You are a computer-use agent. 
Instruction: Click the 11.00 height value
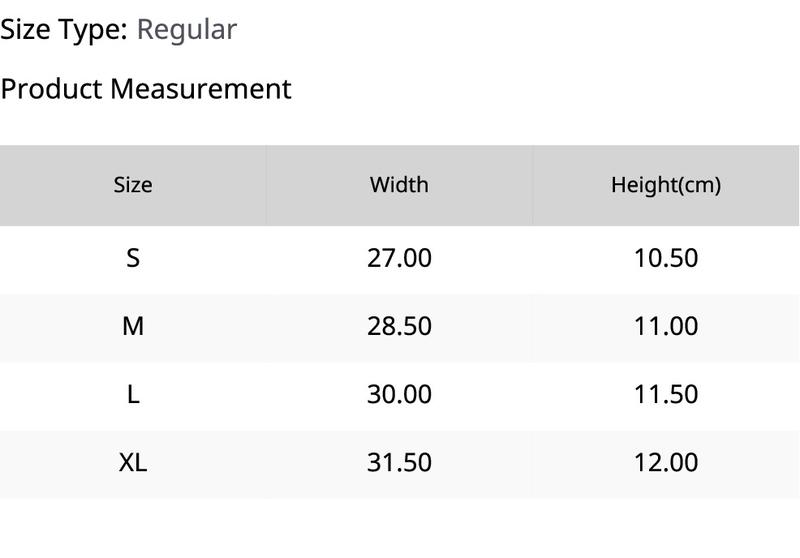[x=666, y=326]
